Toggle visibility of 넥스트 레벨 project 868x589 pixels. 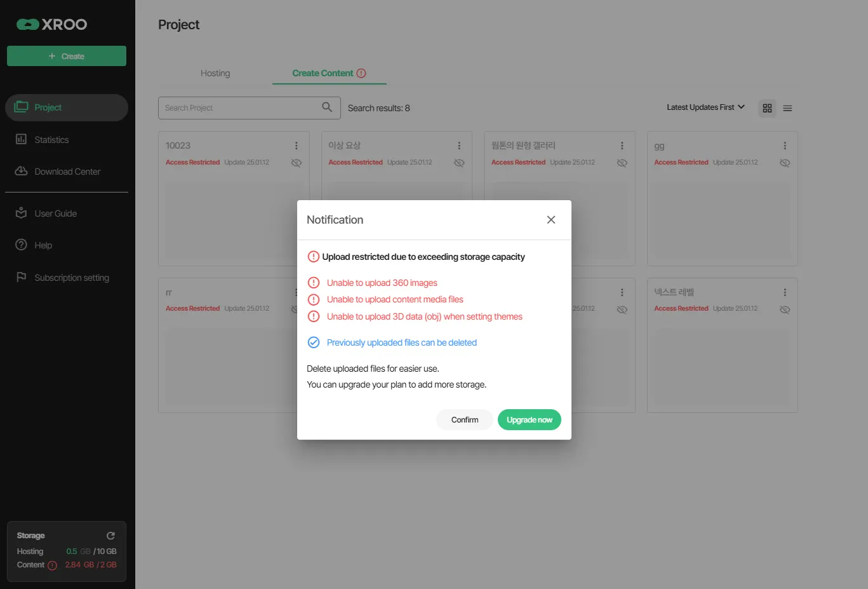[785, 309]
